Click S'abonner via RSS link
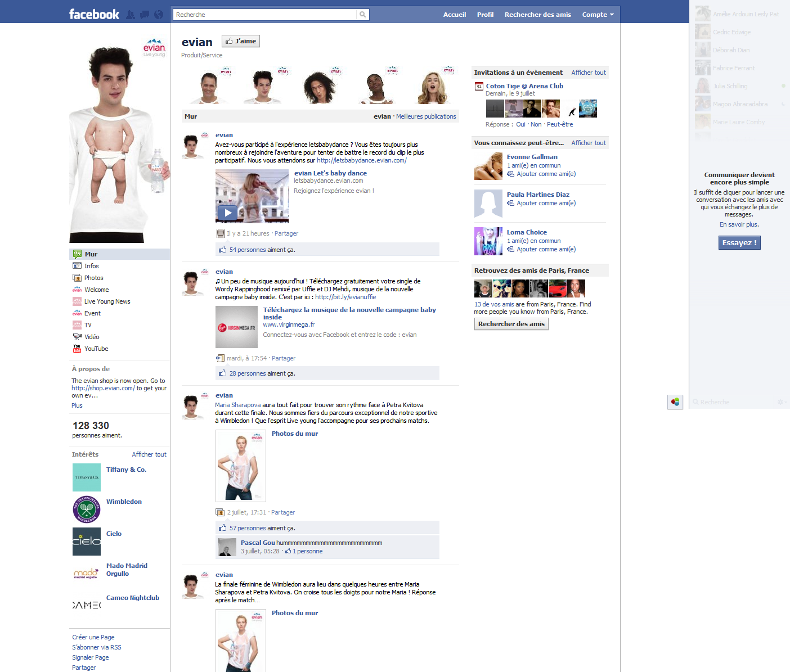This screenshot has height=672, width=790. click(x=97, y=647)
